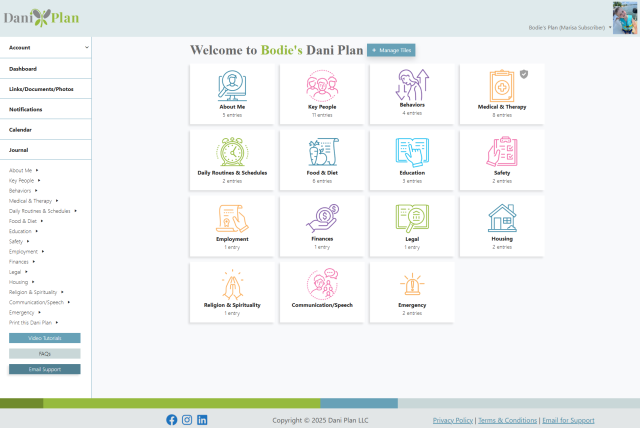Expand the About Me sidebar arrow
This screenshot has width=640, height=428.
(x=37, y=170)
